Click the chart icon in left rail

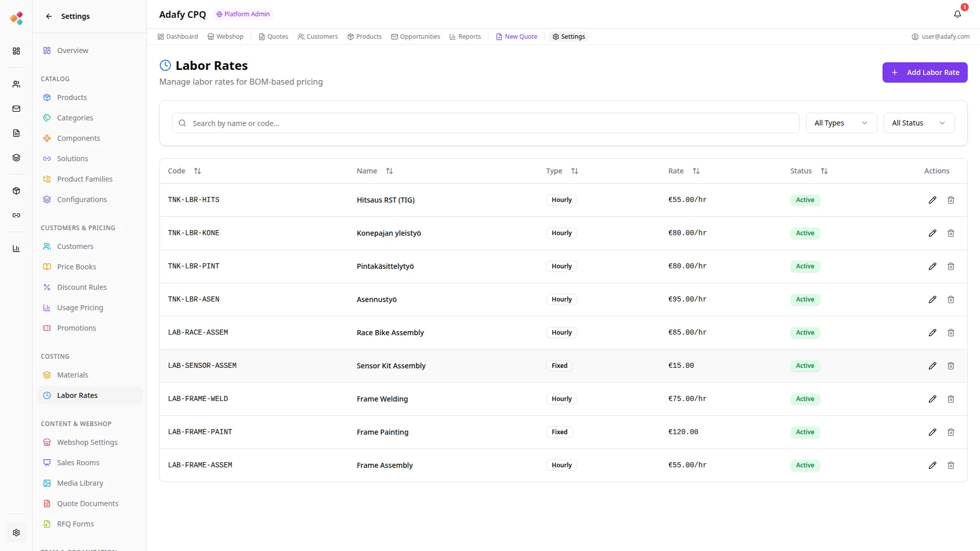coord(16,248)
